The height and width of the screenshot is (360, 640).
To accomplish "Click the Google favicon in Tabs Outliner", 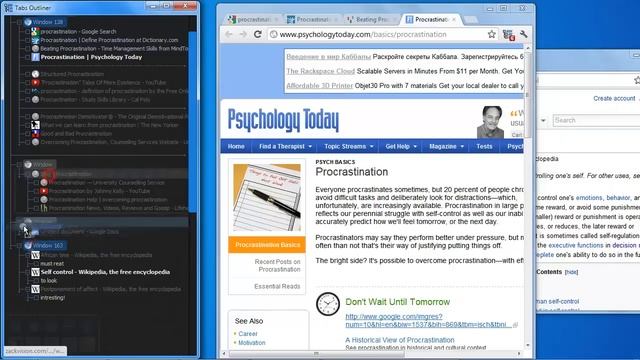I will [36, 31].
